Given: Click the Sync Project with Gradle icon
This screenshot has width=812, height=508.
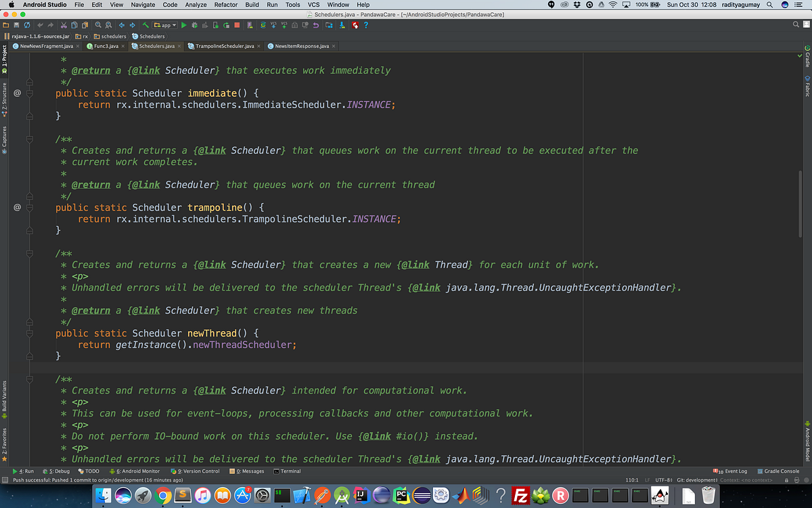Looking at the screenshot, I should 263,25.
